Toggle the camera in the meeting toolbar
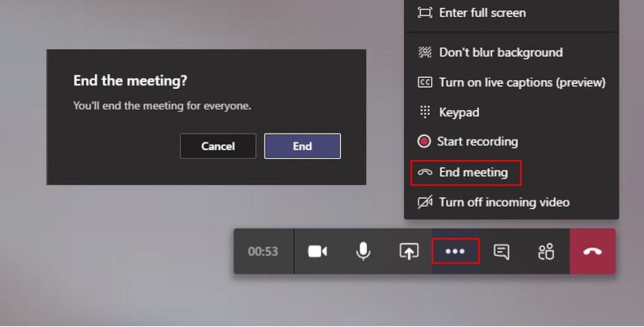Screen dimensions: 644x327 click(318, 252)
